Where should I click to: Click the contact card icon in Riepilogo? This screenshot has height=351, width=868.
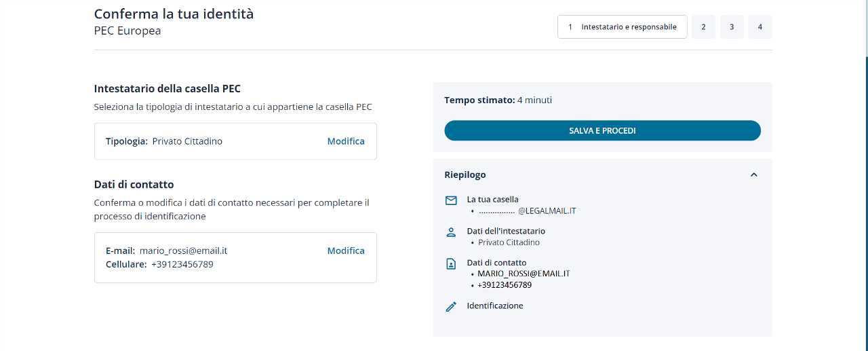pos(451,264)
